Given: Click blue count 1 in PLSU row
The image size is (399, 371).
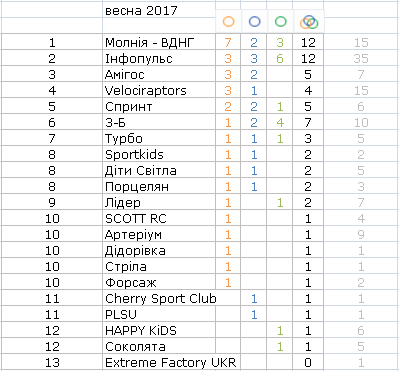Looking at the screenshot, I should tap(254, 314).
